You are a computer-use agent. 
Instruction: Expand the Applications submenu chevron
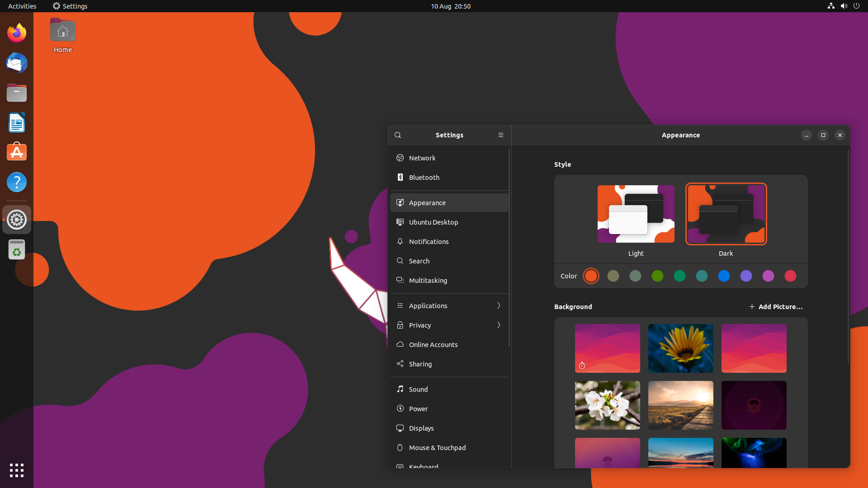pos(499,306)
